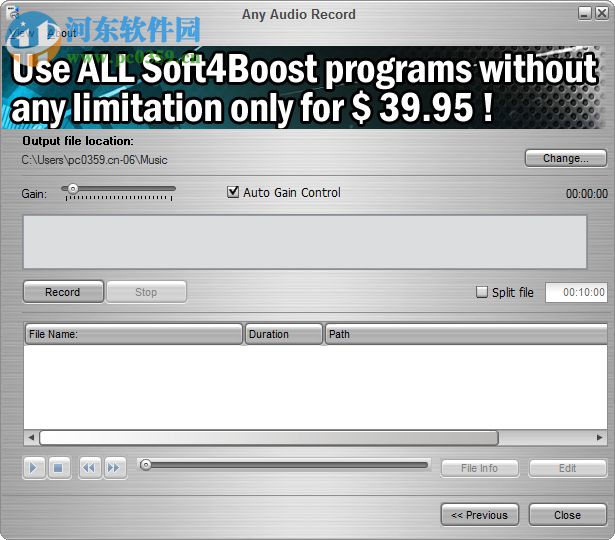Click the split duration field 00:10:00
This screenshot has height=540, width=615.
(576, 292)
